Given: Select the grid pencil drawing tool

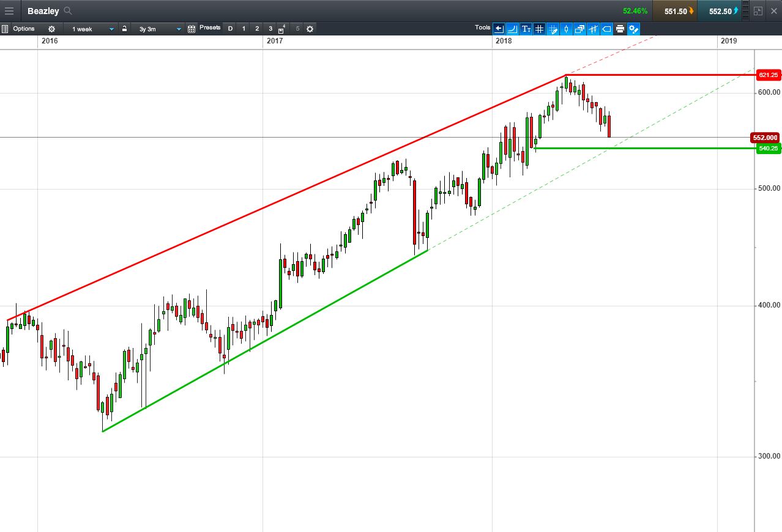Looking at the screenshot, I should tap(553, 29).
